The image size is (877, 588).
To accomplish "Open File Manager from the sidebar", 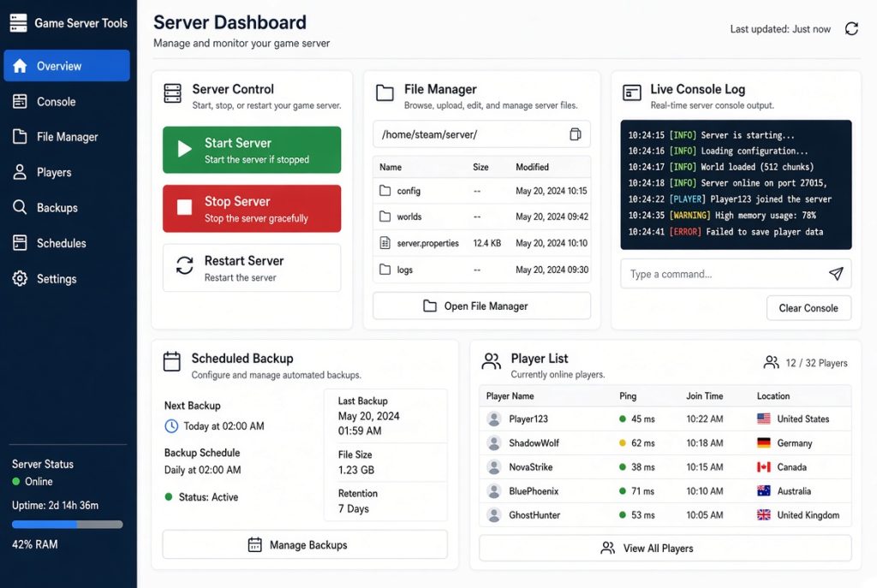I will pyautogui.click(x=67, y=136).
